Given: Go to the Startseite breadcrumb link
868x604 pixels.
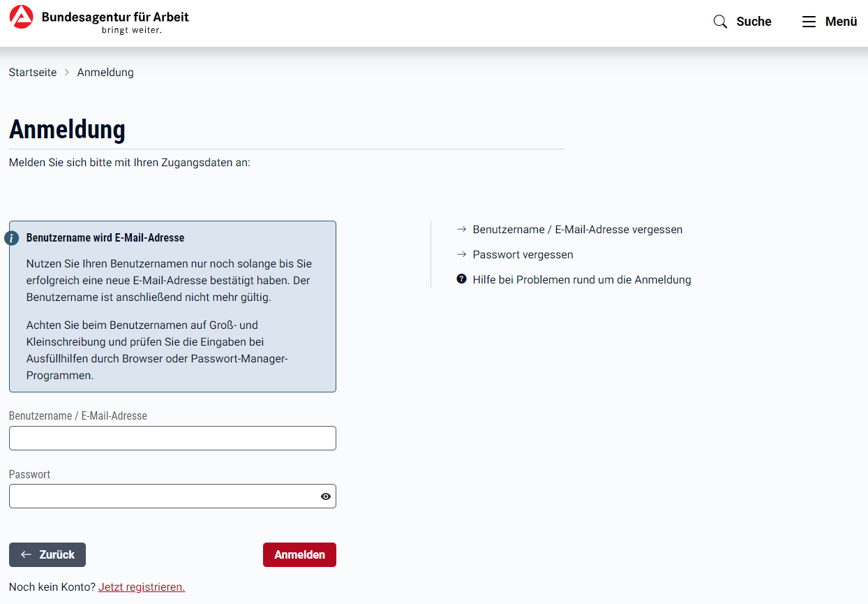Looking at the screenshot, I should (33, 73).
